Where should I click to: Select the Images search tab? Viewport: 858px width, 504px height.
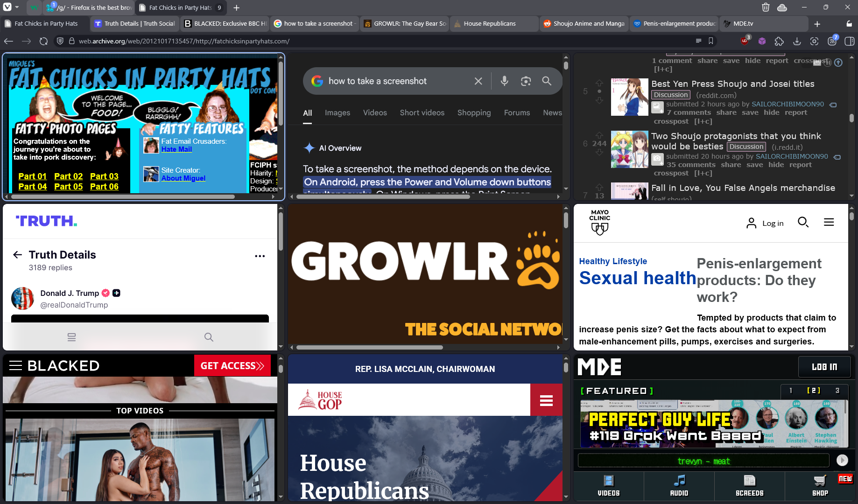[x=337, y=112]
